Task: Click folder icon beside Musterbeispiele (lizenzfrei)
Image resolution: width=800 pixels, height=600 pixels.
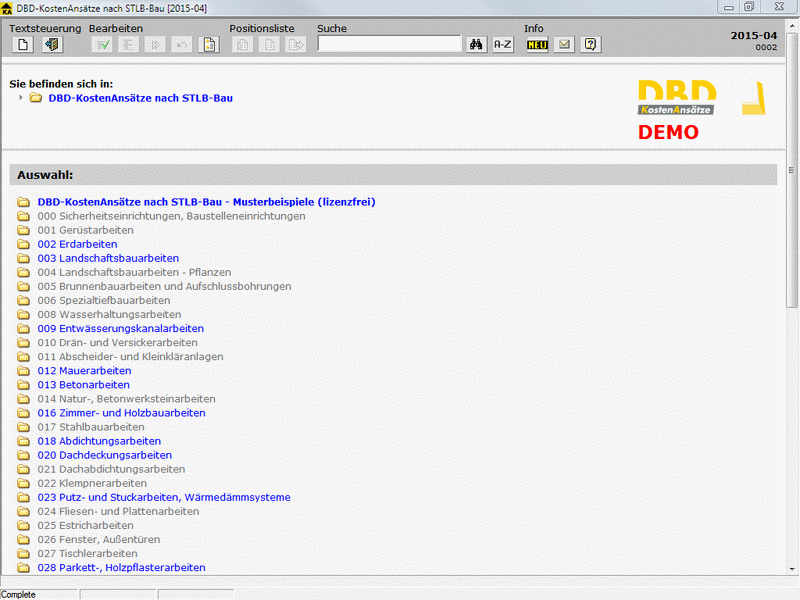Action: click(23, 202)
